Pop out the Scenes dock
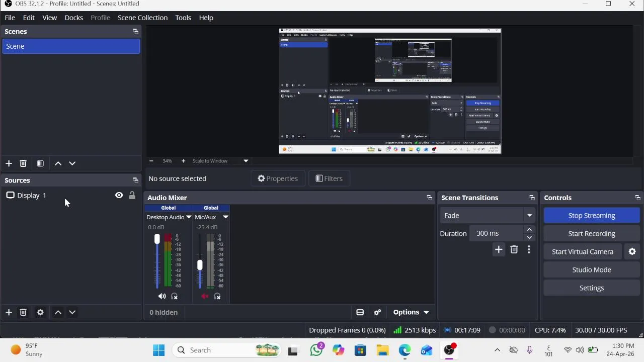The height and width of the screenshot is (362, 644). pos(135,32)
